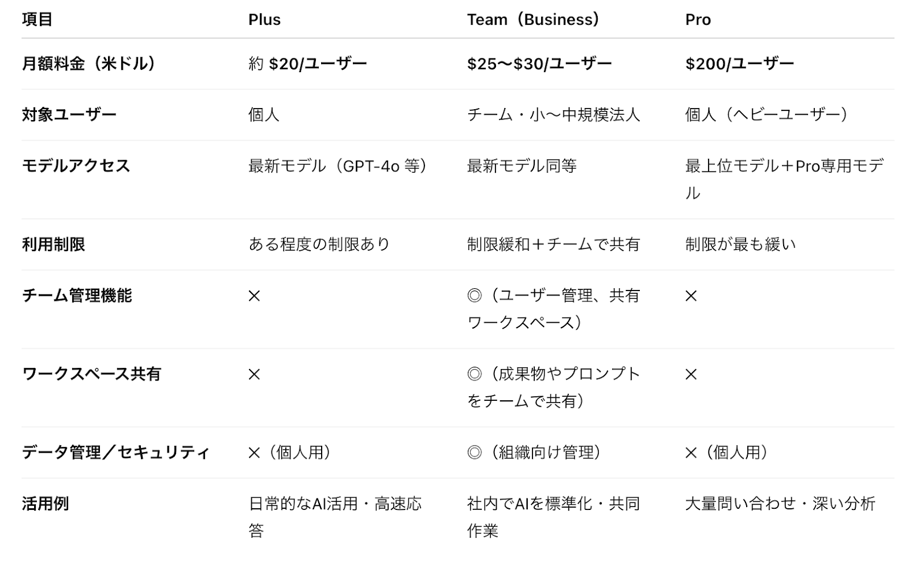Image resolution: width=924 pixels, height=581 pixels.
Task: Click the $25〜$30/ユーザー price cell
Action: coord(539,64)
